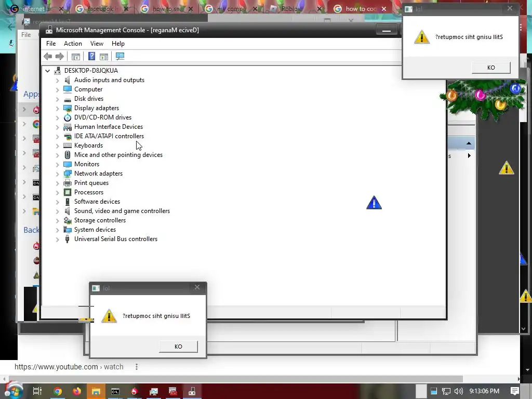Viewport: 532px width, 399px height.
Task: Click the Firefox icon in the taskbar
Action: (x=77, y=392)
